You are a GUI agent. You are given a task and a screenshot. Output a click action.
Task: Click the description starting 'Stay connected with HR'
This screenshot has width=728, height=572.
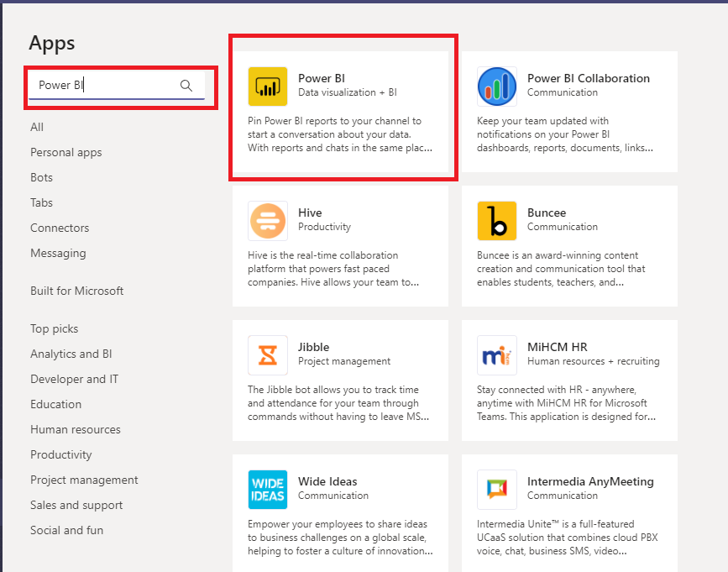567,403
